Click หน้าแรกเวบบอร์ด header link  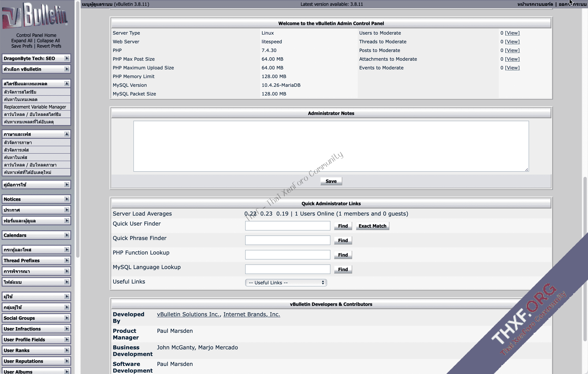click(535, 4)
